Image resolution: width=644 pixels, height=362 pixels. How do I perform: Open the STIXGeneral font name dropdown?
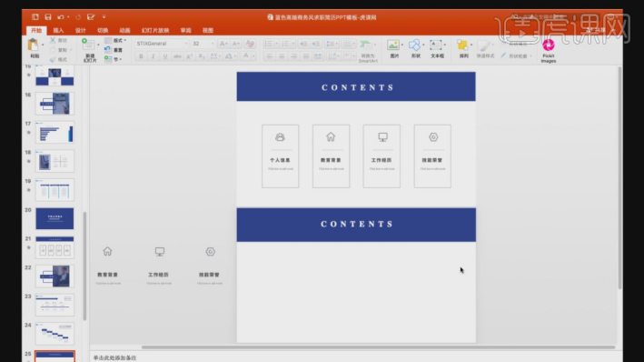click(x=162, y=43)
